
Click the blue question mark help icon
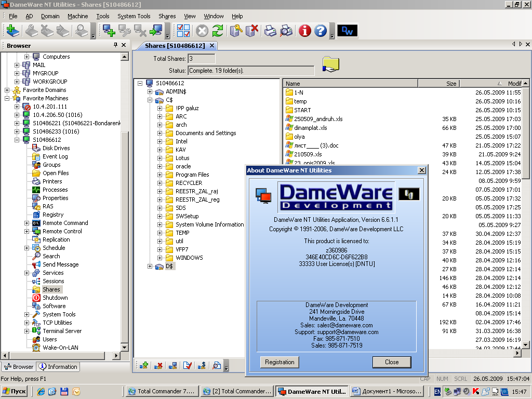(321, 31)
